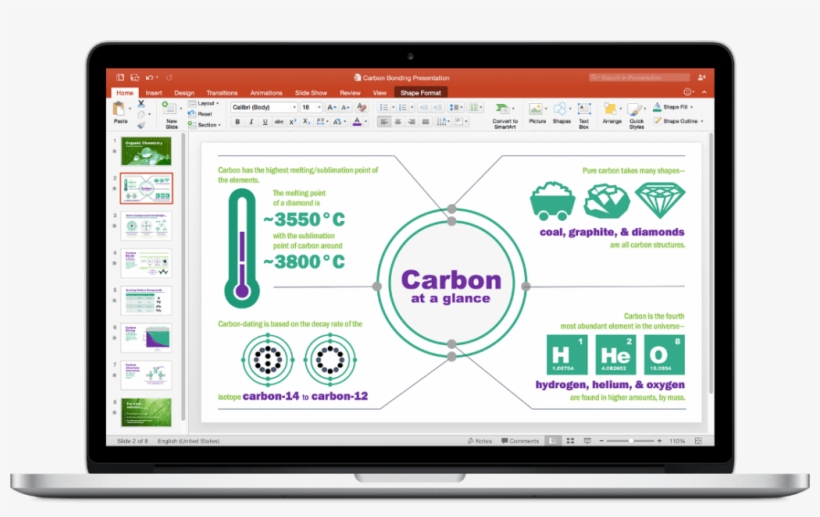Click the Shape Fill paint bucket
Image resolution: width=820 pixels, height=517 pixels.
tap(657, 107)
